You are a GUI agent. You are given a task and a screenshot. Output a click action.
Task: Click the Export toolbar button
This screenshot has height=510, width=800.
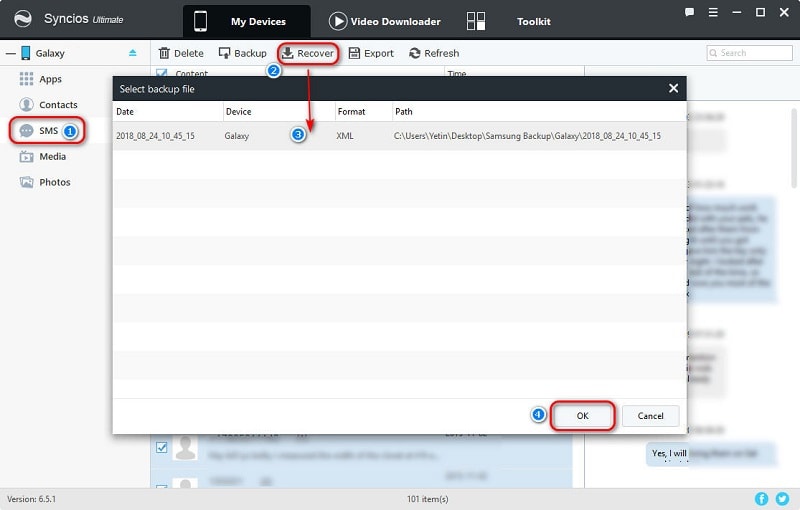tap(371, 53)
